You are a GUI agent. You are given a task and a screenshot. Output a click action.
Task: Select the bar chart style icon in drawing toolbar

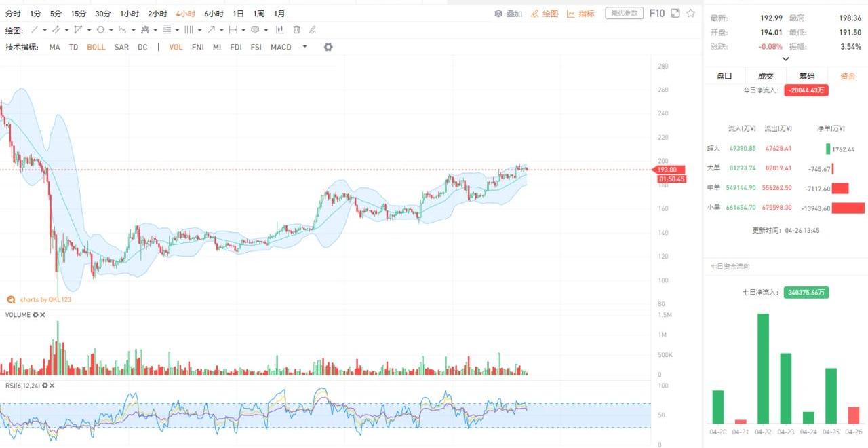click(x=279, y=30)
